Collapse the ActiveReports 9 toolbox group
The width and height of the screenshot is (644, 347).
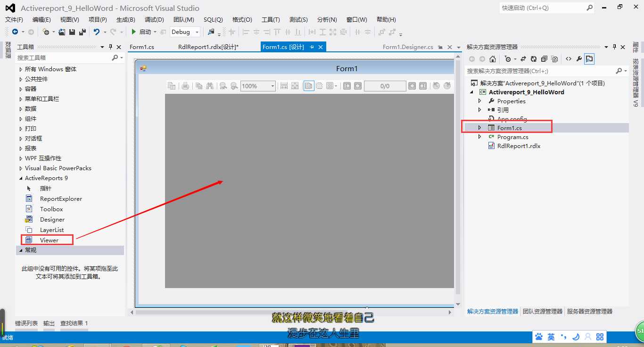click(x=21, y=178)
